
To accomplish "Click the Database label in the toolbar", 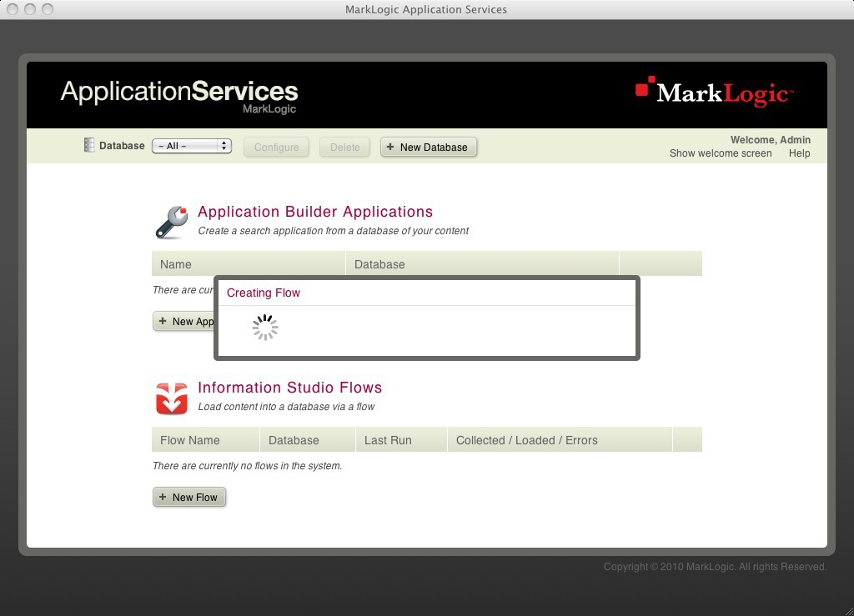I will tap(122, 145).
